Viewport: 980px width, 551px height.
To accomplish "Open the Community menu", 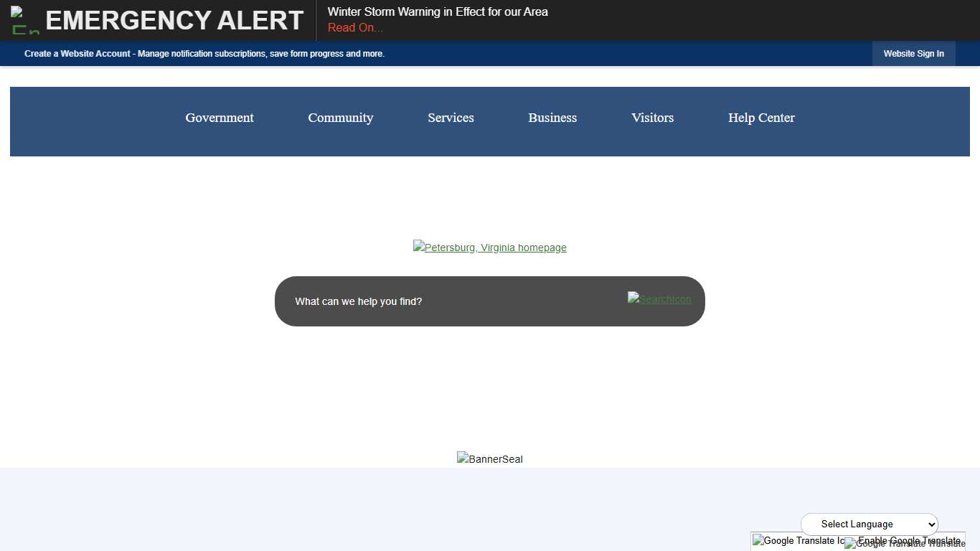I will [341, 118].
